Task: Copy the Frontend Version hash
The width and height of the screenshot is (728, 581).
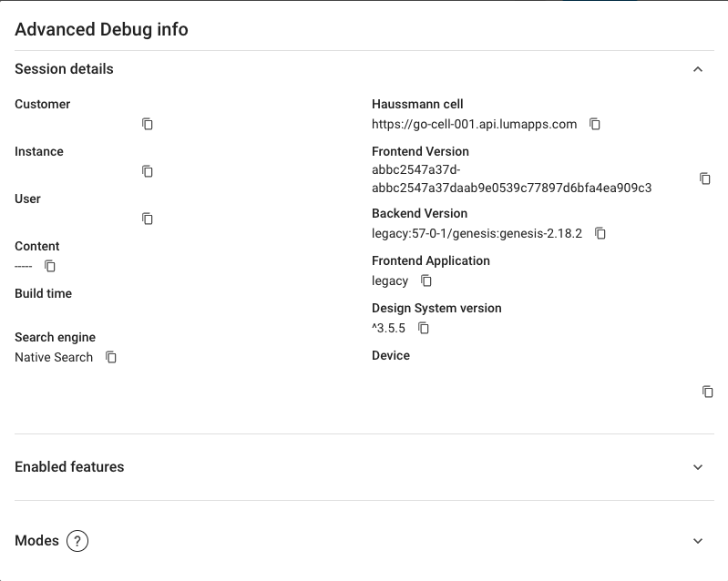Action: [704, 178]
